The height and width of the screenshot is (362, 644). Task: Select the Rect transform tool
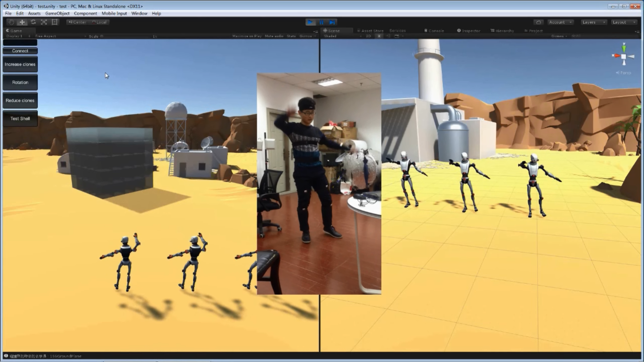(x=55, y=22)
